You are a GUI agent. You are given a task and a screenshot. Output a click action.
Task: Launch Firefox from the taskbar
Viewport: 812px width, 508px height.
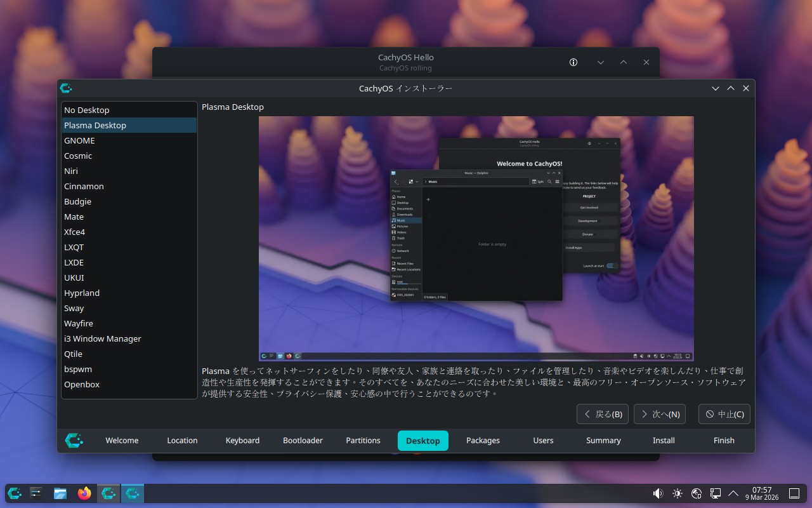coord(84,493)
